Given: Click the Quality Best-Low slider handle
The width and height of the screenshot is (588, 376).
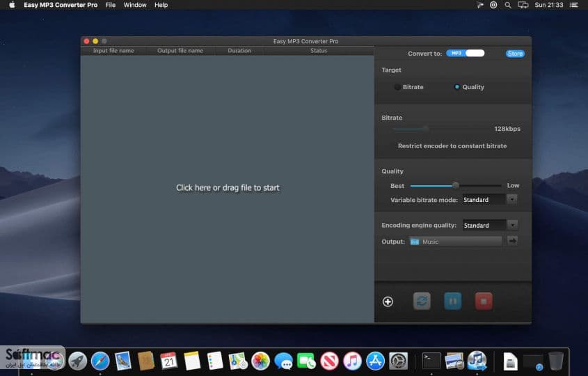Looking at the screenshot, I should [456, 185].
